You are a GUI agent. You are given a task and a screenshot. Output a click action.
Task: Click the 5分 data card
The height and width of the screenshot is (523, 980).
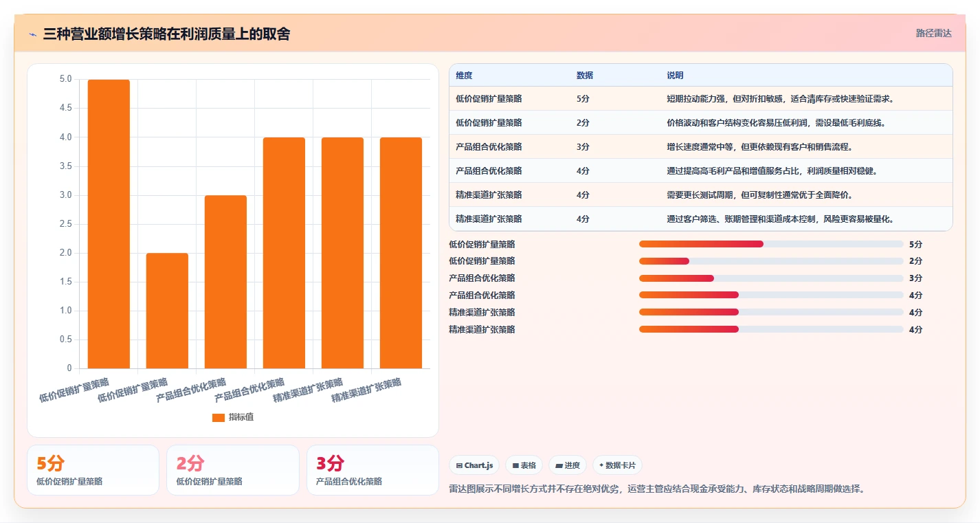tap(93, 470)
